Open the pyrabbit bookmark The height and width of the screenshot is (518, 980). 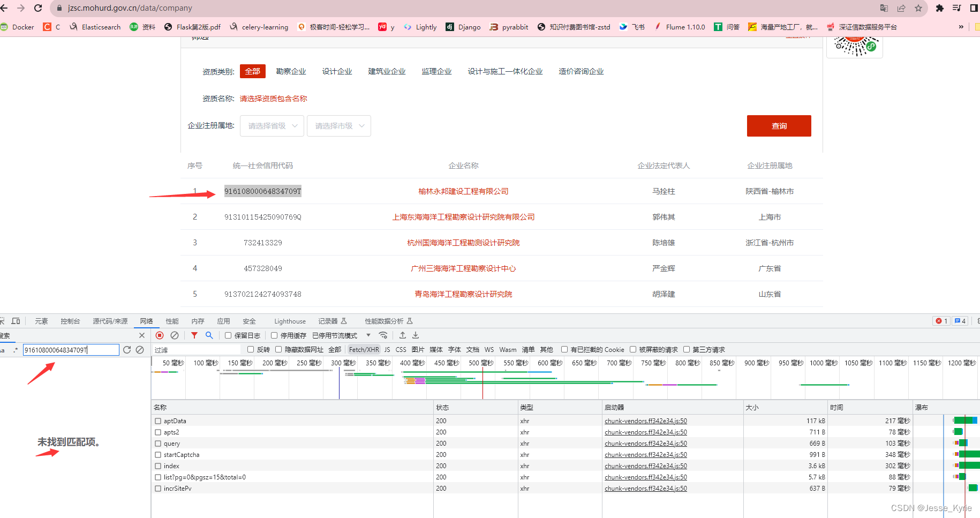click(x=509, y=27)
